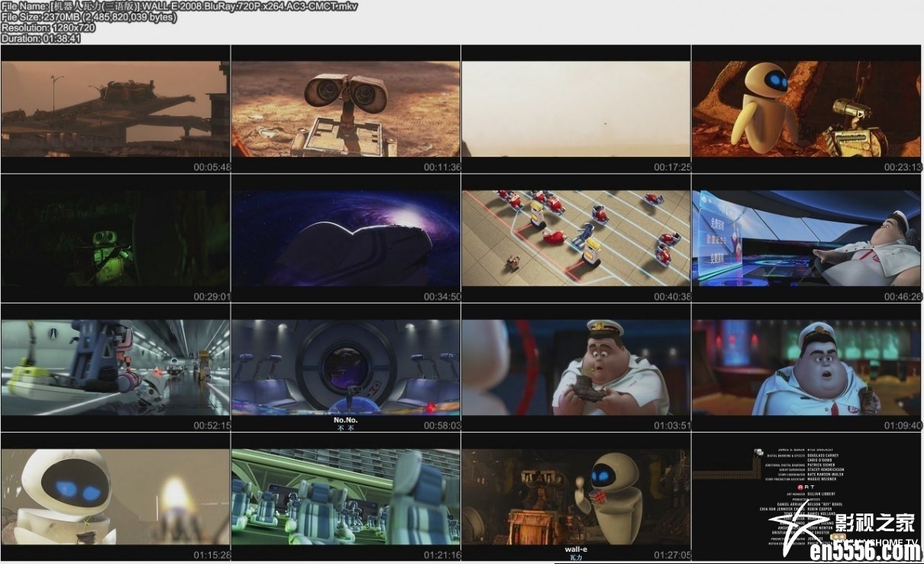Click the 00:23:13 timestamp label
The height and width of the screenshot is (564, 924).
[x=903, y=167]
